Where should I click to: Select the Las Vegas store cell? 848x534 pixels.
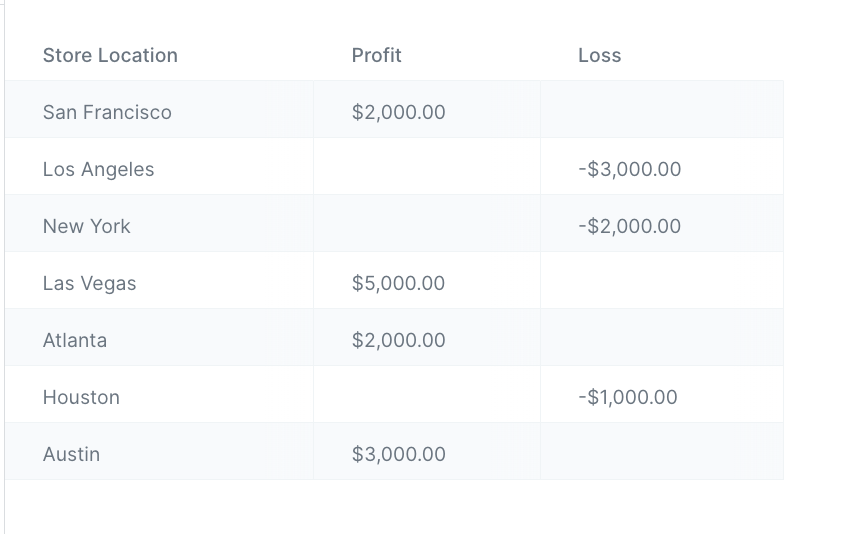tap(89, 284)
